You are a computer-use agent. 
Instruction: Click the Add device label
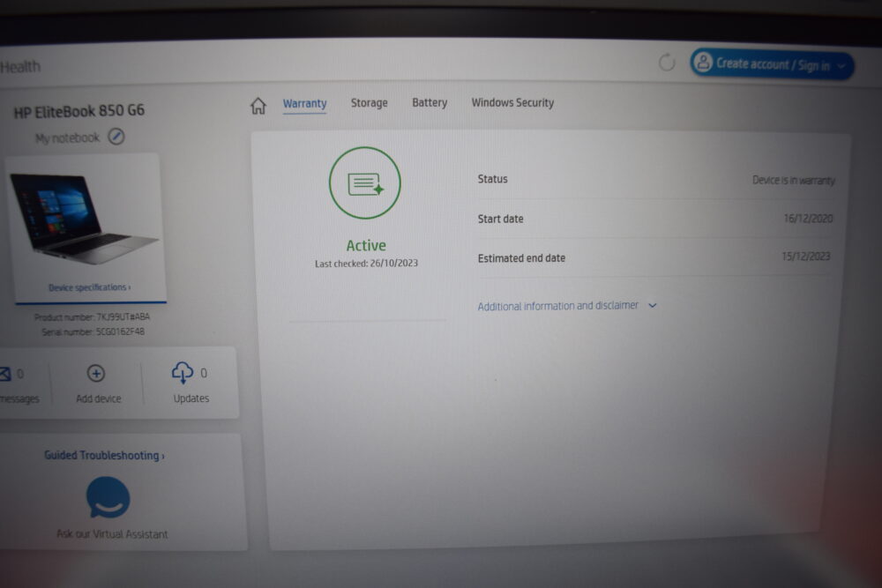pos(99,398)
